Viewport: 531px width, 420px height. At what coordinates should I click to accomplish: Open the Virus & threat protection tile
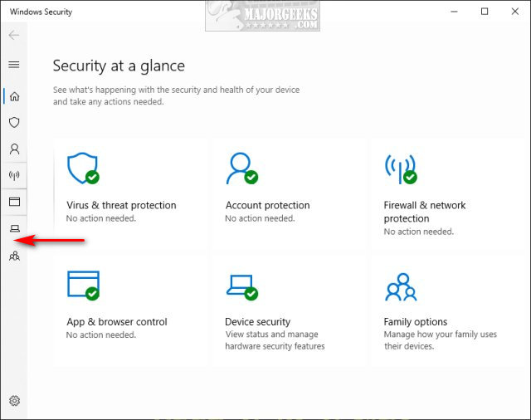pyautogui.click(x=121, y=205)
